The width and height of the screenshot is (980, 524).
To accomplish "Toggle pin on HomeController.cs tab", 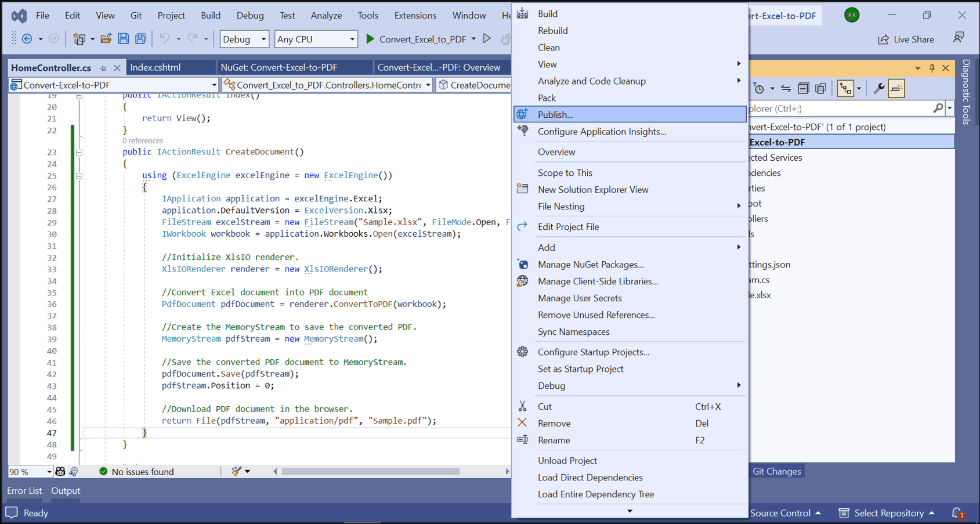I will (103, 68).
